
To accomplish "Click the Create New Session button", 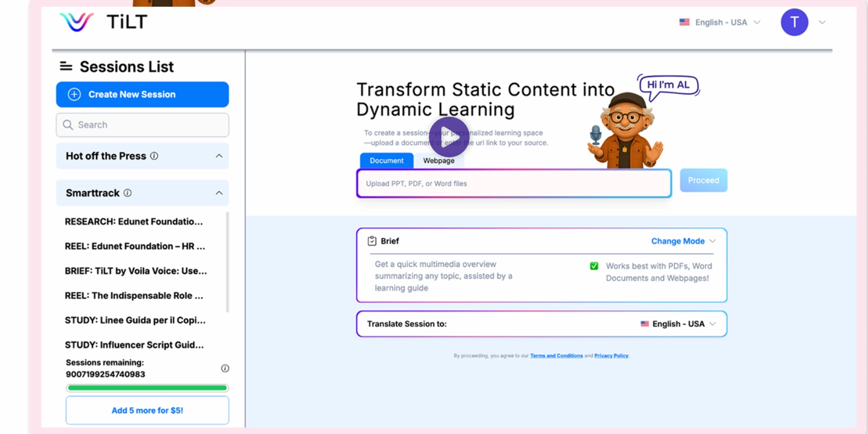I will pyautogui.click(x=142, y=95).
